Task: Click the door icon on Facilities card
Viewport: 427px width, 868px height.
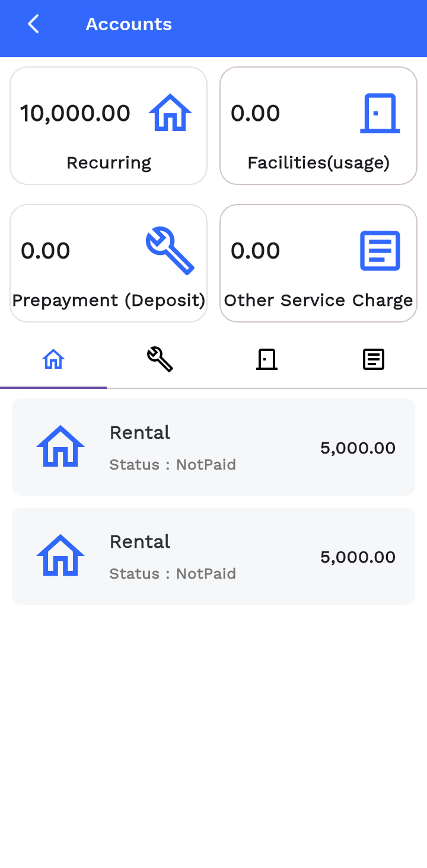Action: pyautogui.click(x=380, y=113)
